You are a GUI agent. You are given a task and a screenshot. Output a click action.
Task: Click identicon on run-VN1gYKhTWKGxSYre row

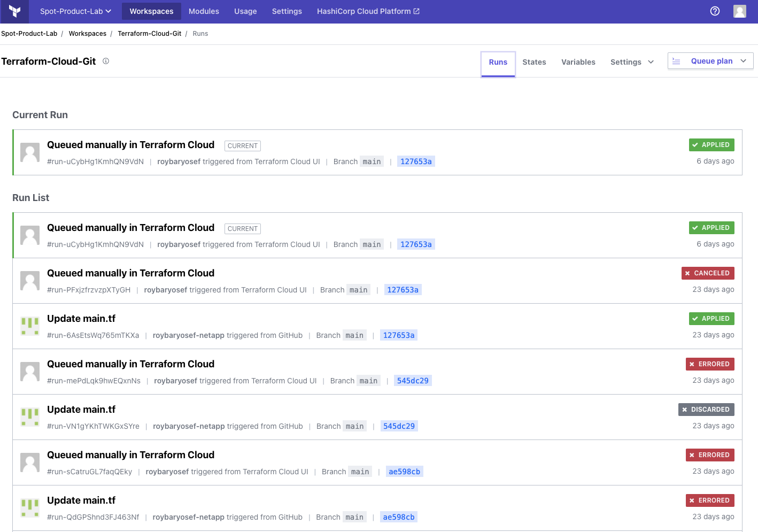(30, 417)
